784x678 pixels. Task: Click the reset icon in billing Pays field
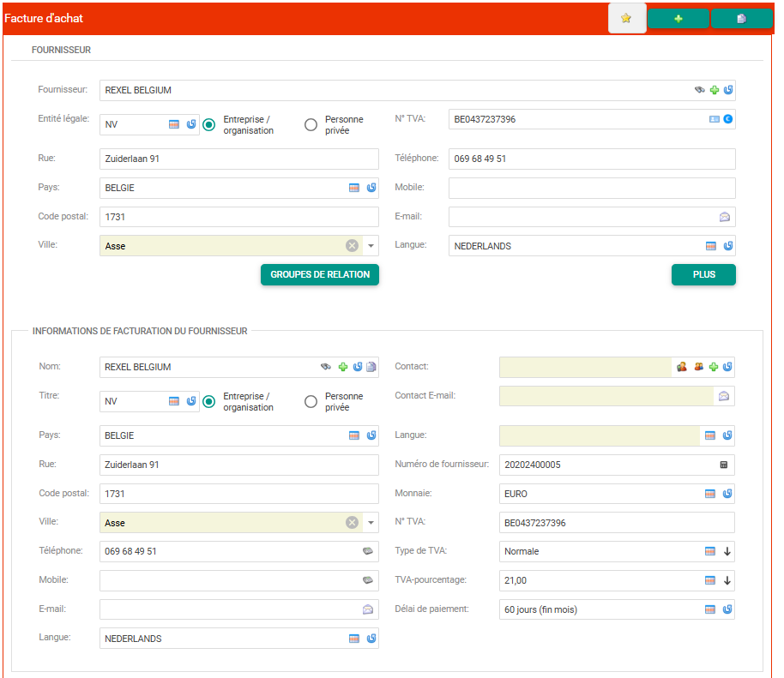coord(371,435)
